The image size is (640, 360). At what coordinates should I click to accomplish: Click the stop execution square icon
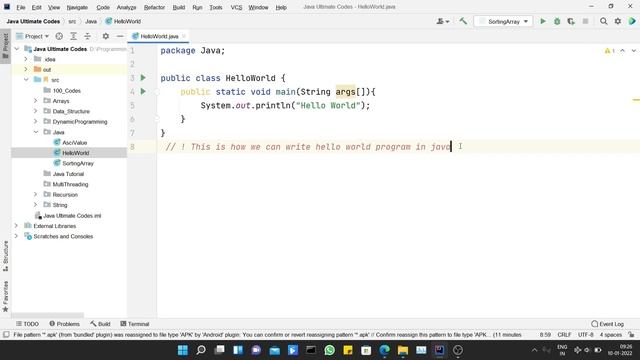[585, 21]
